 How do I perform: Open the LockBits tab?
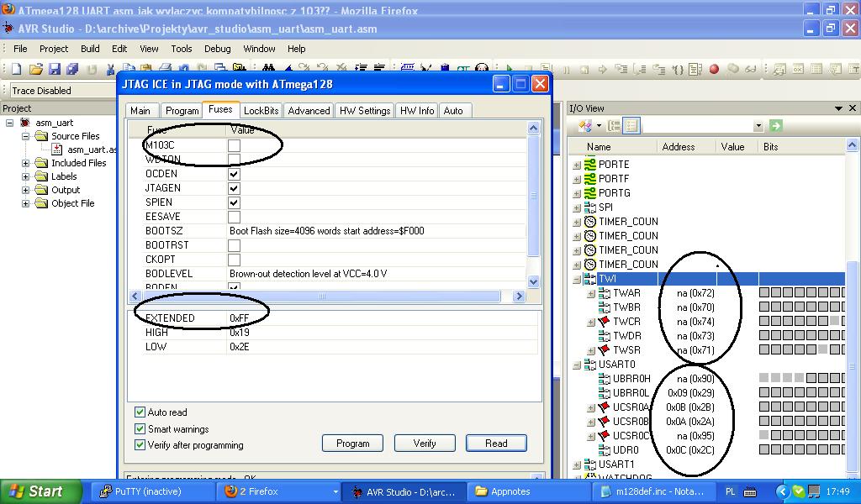(x=261, y=111)
